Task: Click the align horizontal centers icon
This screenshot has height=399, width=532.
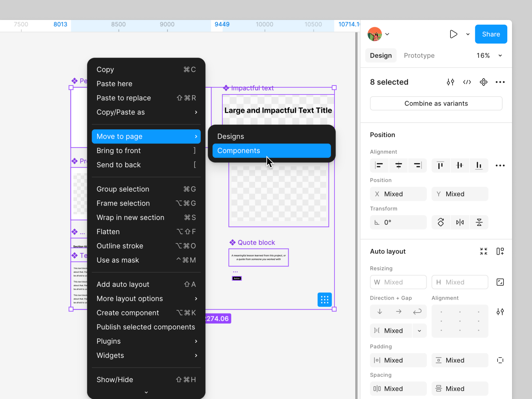Action: point(398,165)
